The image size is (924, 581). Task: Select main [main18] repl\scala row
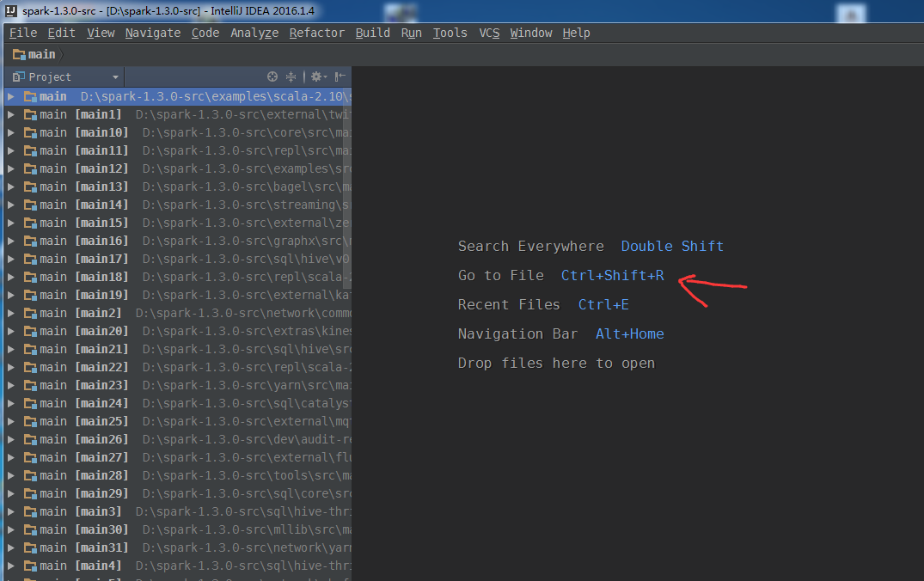click(177, 277)
